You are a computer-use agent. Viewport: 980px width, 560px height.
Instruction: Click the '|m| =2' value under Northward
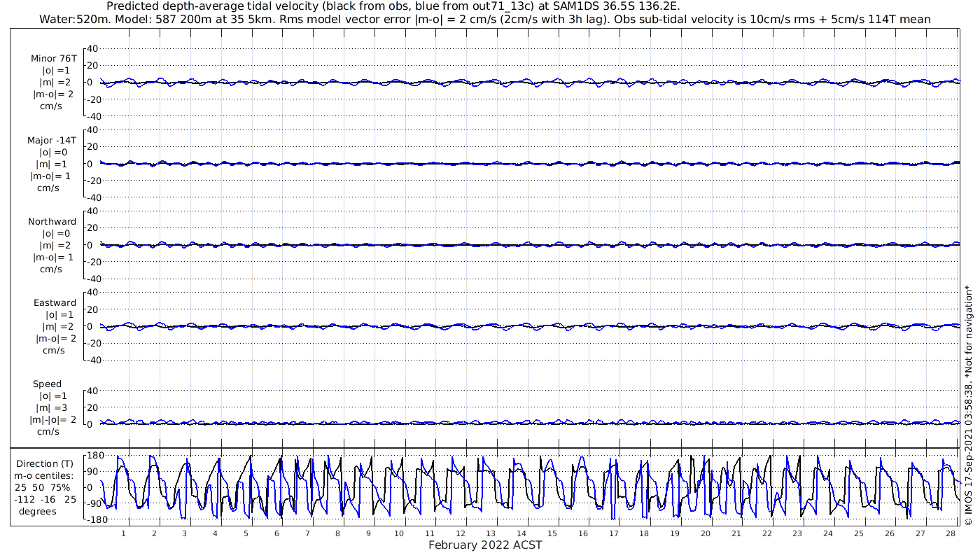coord(56,245)
